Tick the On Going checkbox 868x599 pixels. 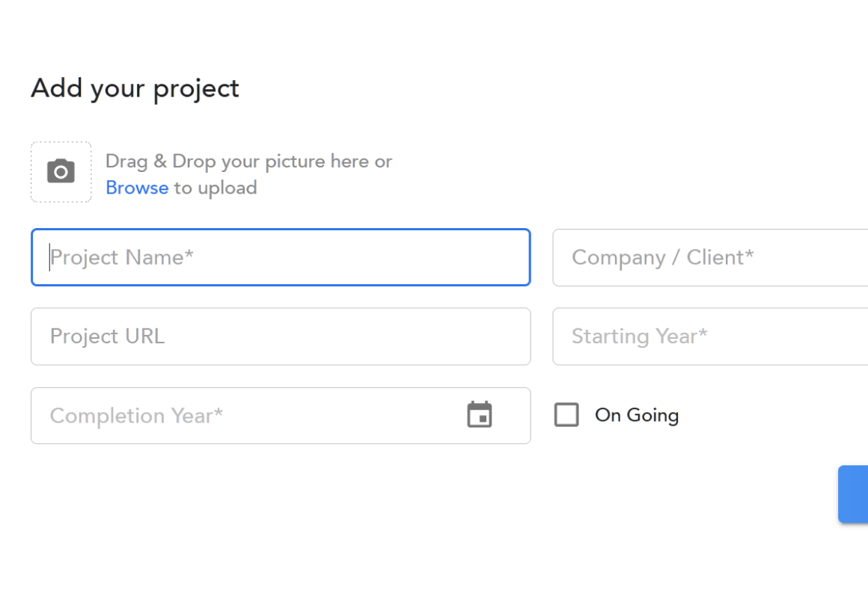566,414
